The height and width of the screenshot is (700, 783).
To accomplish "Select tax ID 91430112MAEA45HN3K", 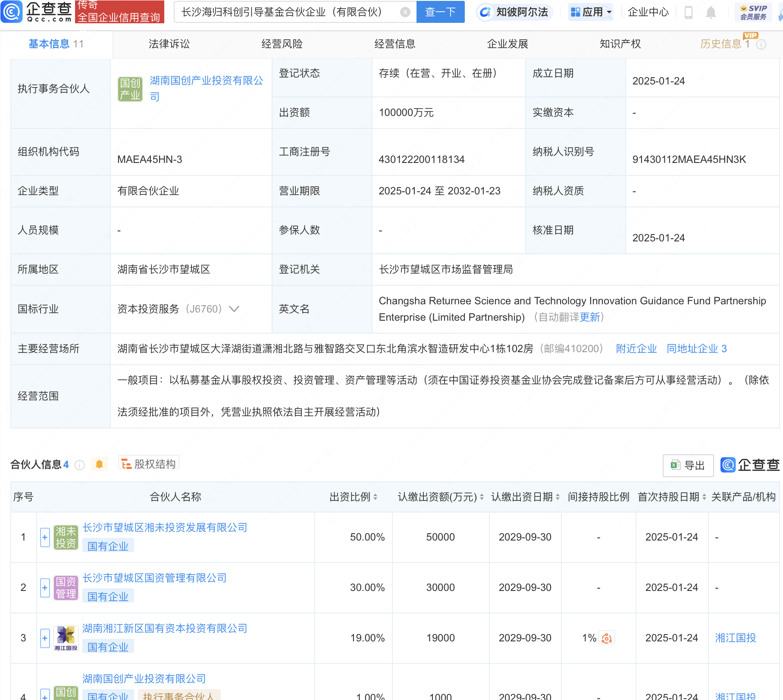I will click(x=689, y=159).
